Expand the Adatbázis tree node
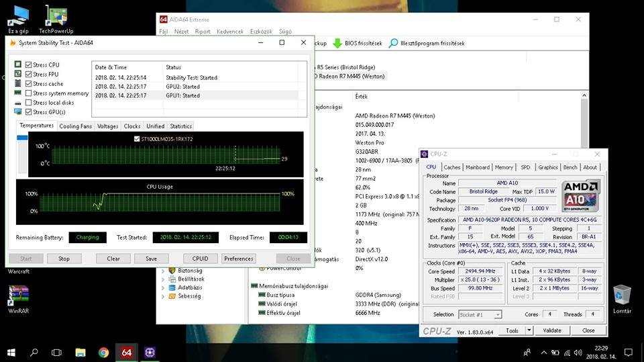The height and width of the screenshot is (362, 644). pos(163,288)
